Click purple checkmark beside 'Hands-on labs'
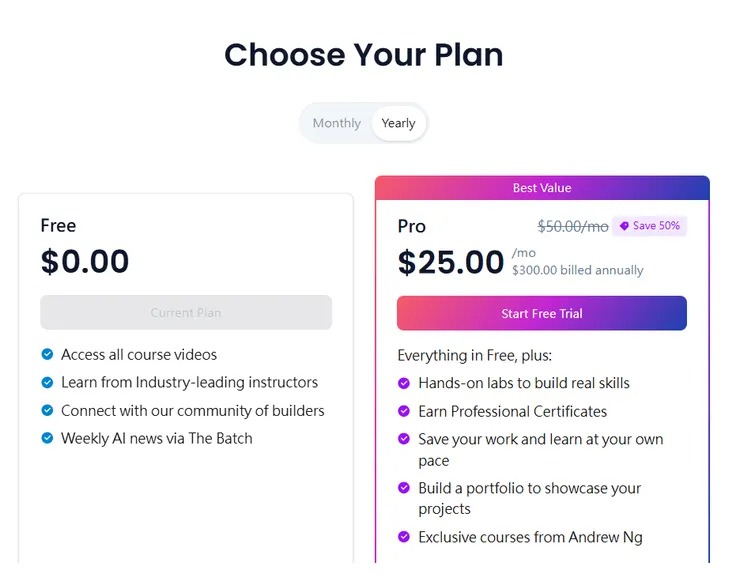The image size is (740, 574). click(x=404, y=383)
